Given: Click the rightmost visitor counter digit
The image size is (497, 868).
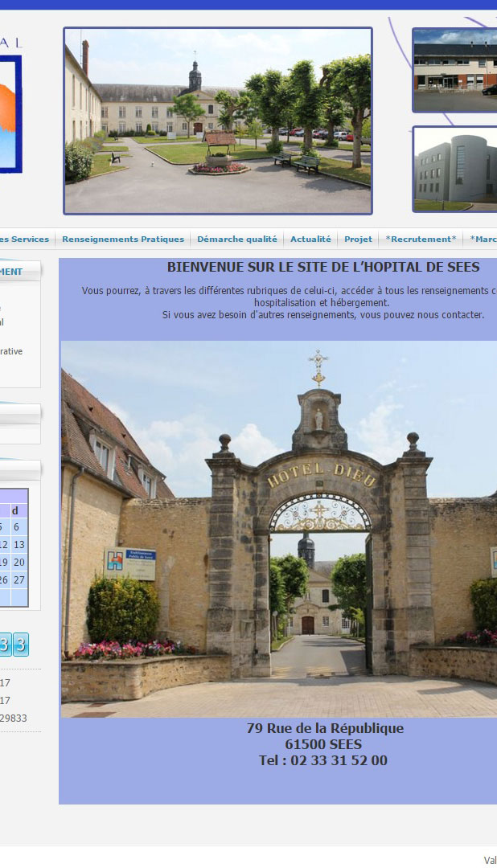Looking at the screenshot, I should coord(21,644).
